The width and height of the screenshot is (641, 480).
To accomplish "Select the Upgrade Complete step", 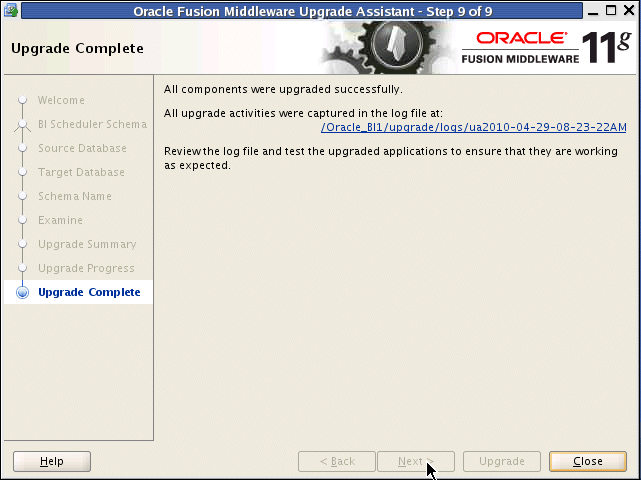I will pyautogui.click(x=89, y=292).
